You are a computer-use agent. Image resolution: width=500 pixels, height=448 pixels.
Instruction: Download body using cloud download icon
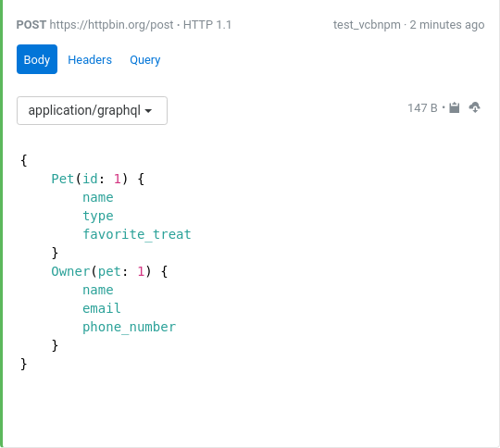(474, 107)
